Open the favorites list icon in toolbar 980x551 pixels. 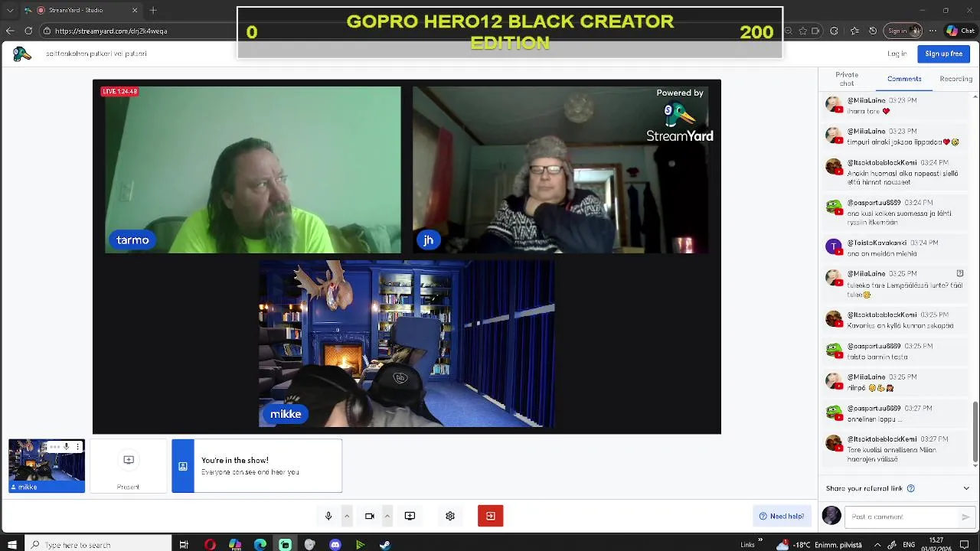click(853, 31)
